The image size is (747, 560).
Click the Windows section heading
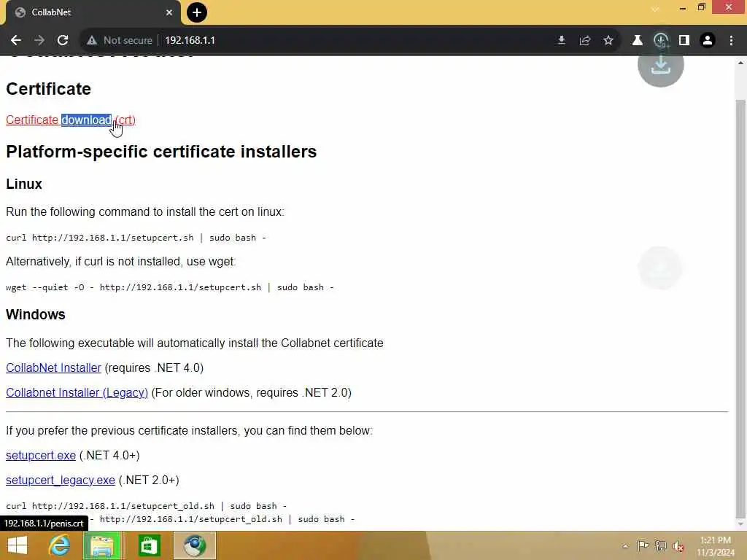pos(35,314)
